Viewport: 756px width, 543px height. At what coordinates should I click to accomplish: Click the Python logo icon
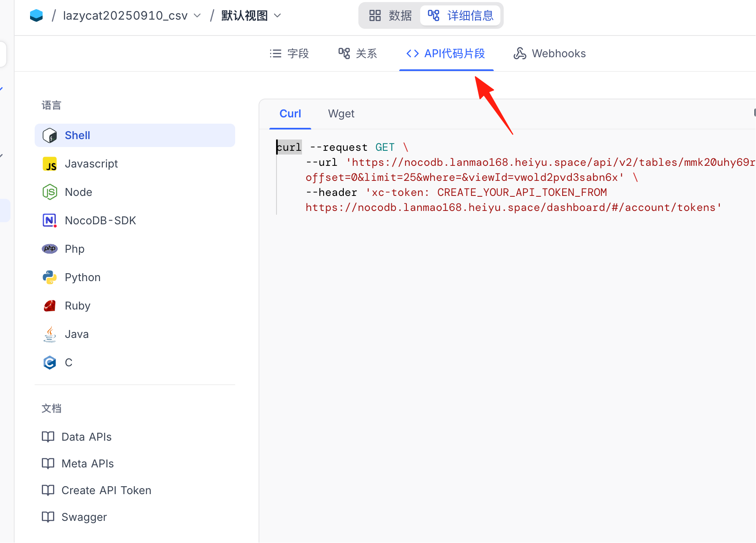tap(50, 277)
